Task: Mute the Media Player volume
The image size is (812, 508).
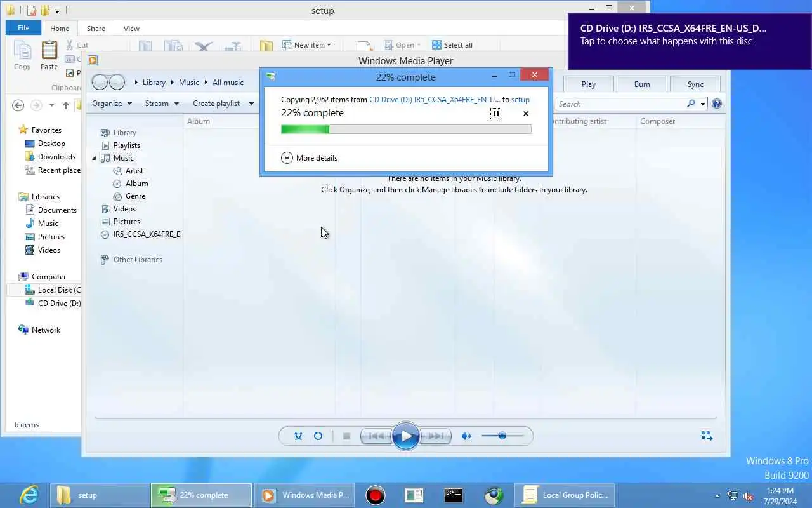Action: [x=466, y=436]
